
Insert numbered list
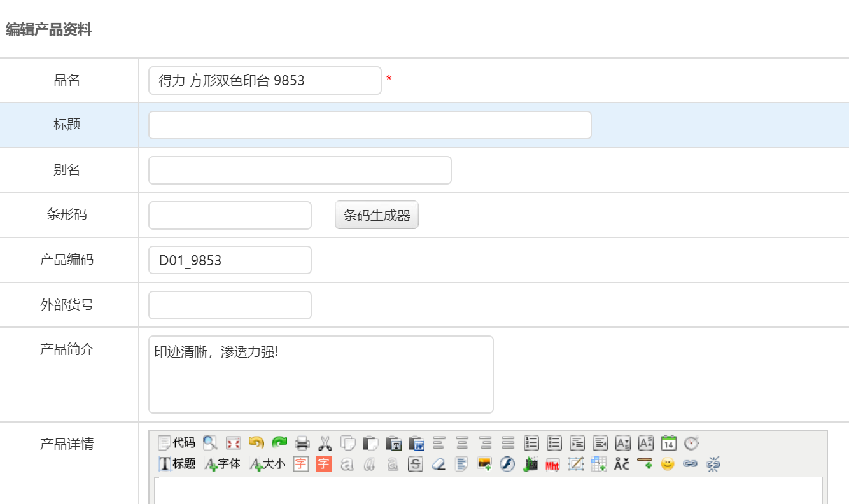(531, 443)
